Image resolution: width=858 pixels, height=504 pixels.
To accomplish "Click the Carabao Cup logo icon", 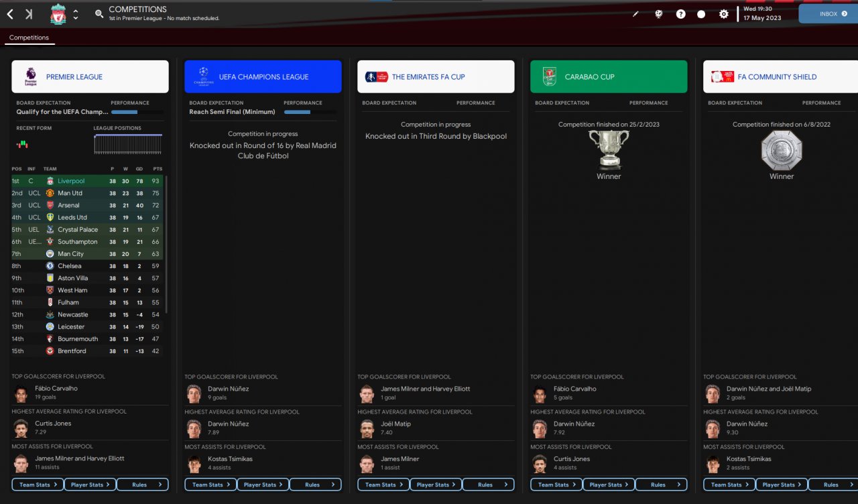I will coord(550,76).
